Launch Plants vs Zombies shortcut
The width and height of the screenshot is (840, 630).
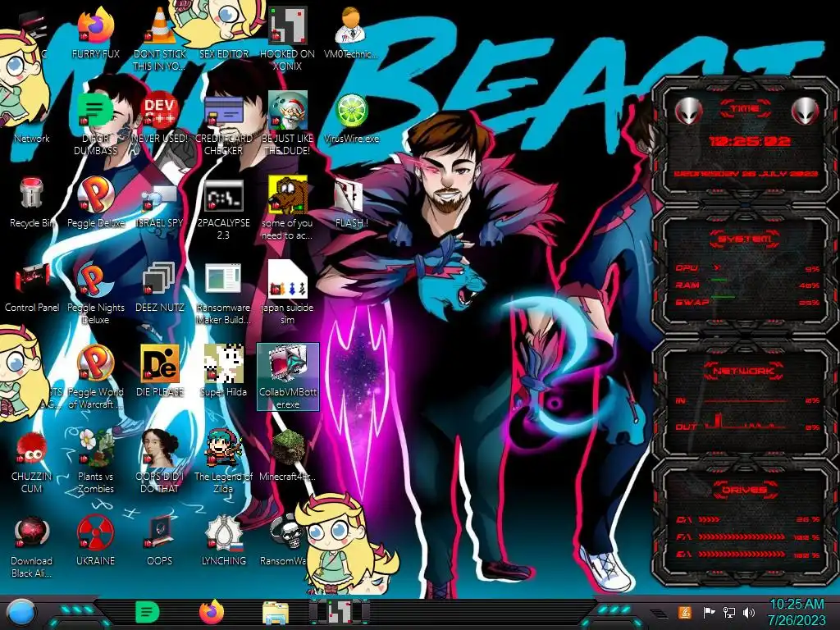point(95,462)
